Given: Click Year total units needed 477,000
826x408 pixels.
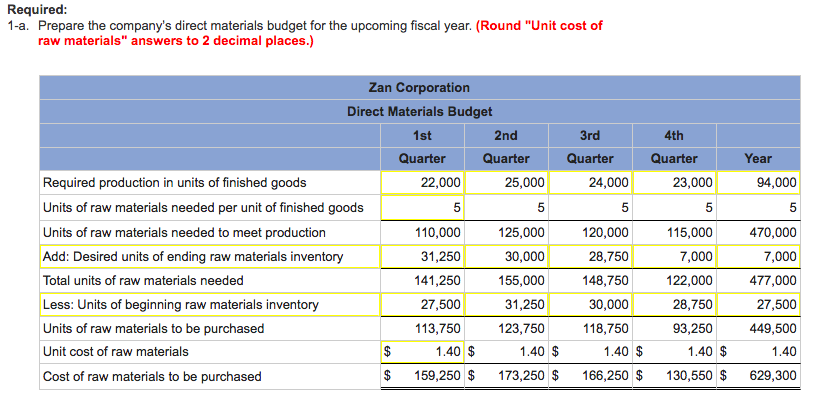Looking at the screenshot, I should pos(774,281).
